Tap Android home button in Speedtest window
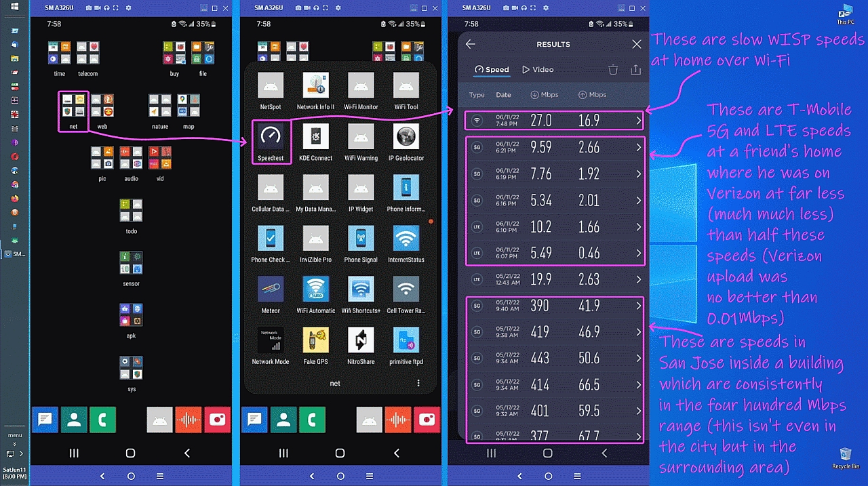The height and width of the screenshot is (486, 868). 547,453
